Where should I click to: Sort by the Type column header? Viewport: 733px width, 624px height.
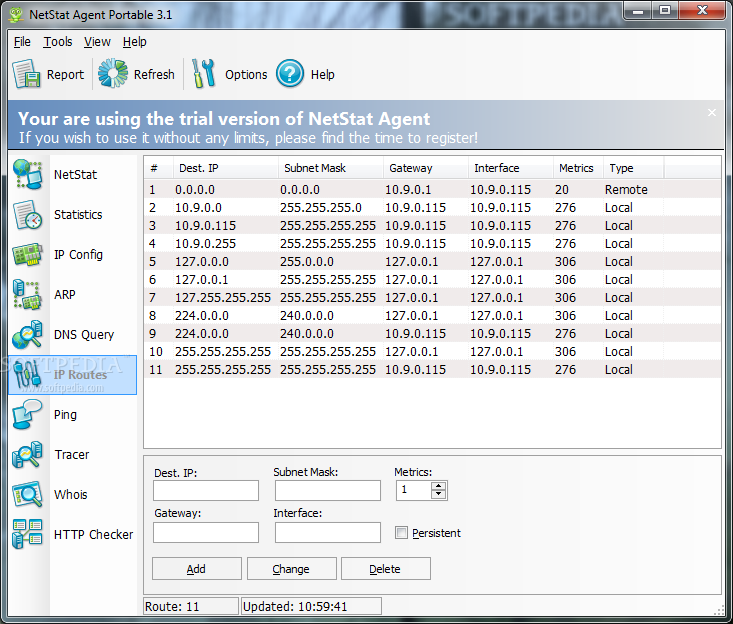(x=633, y=168)
